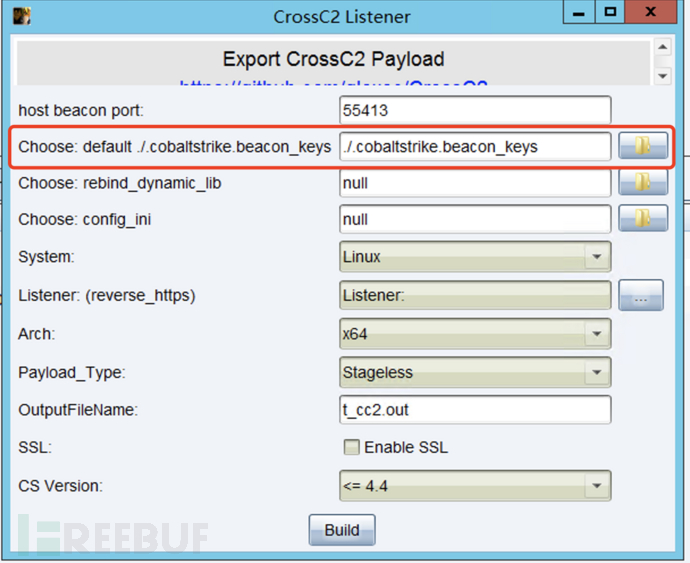
Task: Click the beacon_keys path input field
Action: point(475,147)
